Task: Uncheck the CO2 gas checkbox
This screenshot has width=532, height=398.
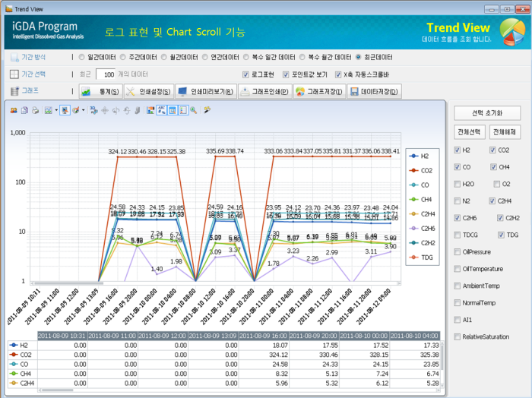Action: (x=492, y=150)
